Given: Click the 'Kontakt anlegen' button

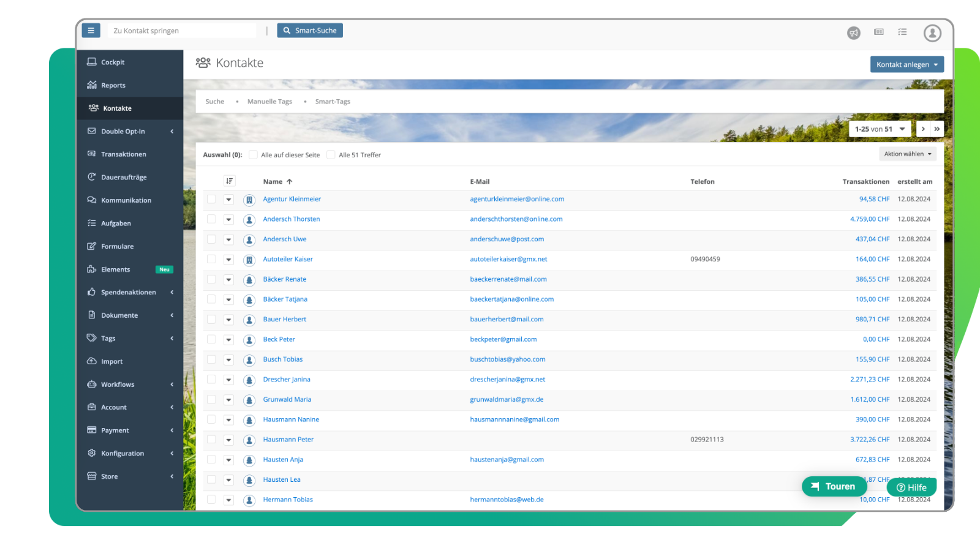Looking at the screenshot, I should pyautogui.click(x=907, y=64).
